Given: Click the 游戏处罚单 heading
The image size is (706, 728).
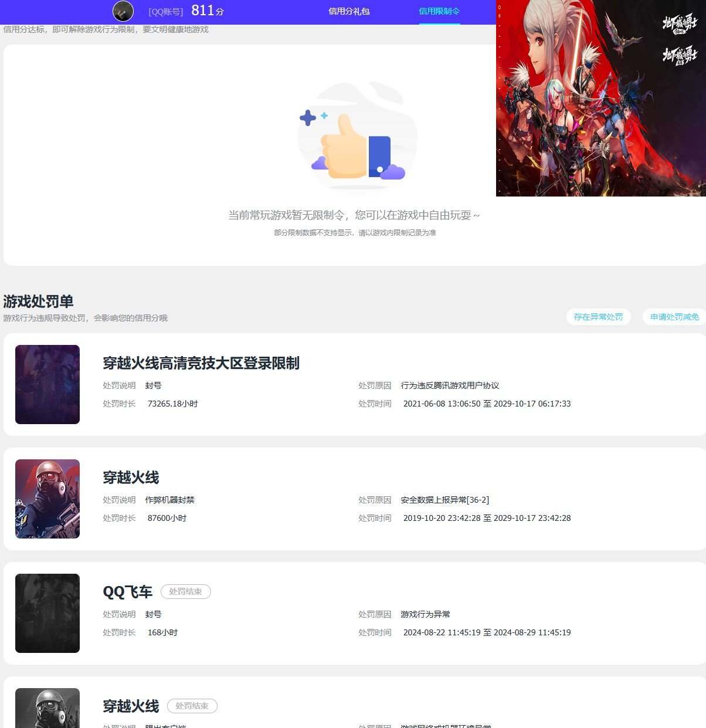Looking at the screenshot, I should click(x=38, y=302).
